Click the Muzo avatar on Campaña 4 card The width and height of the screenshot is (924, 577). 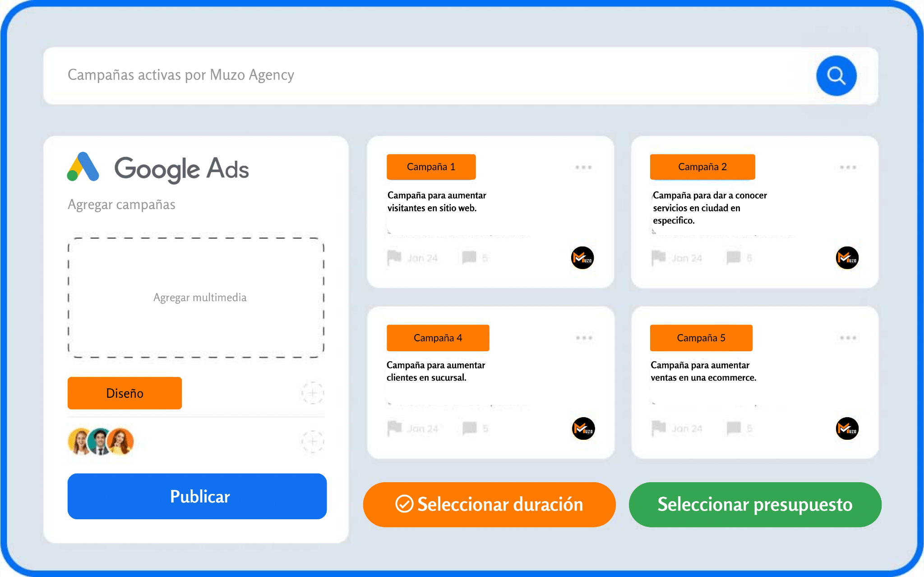pyautogui.click(x=583, y=428)
